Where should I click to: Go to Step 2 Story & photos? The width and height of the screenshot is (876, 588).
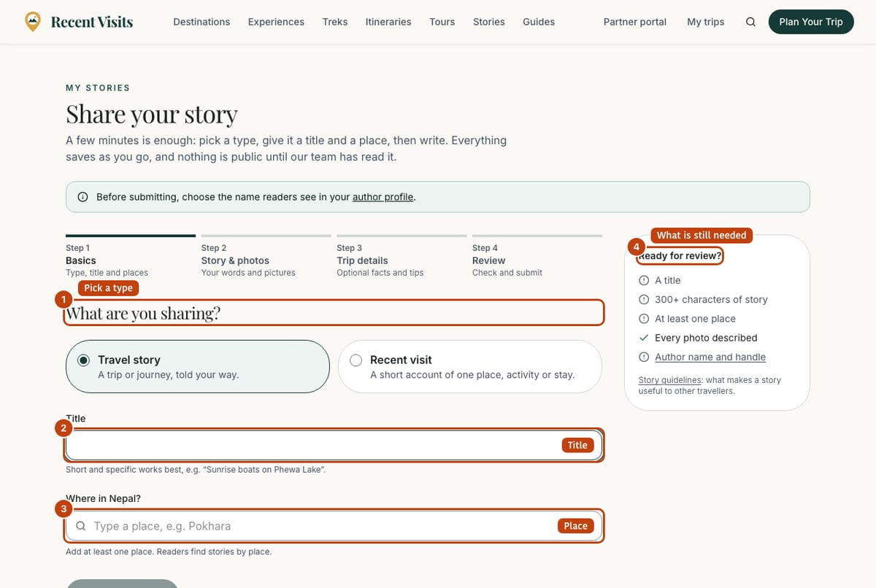point(266,257)
